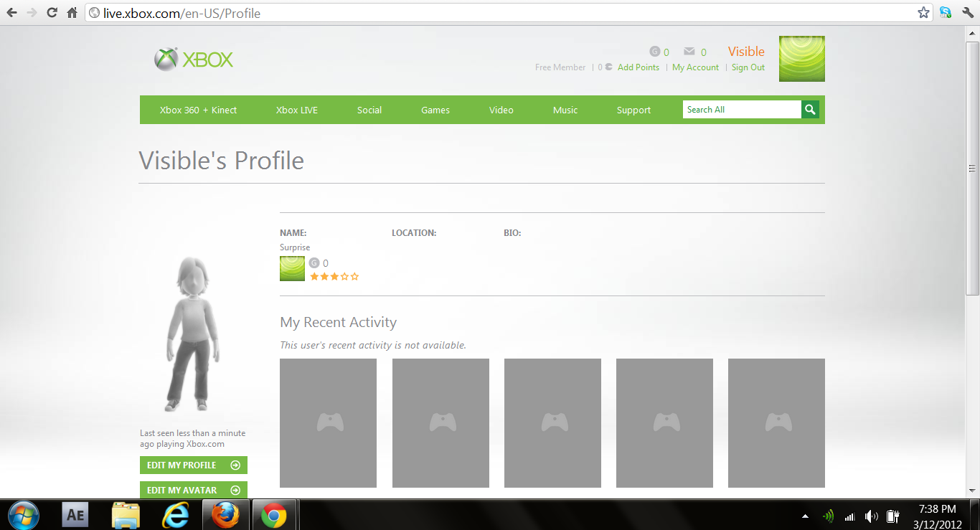This screenshot has height=530, width=980.
Task: Click the gray avatar figure
Action: pos(192,333)
